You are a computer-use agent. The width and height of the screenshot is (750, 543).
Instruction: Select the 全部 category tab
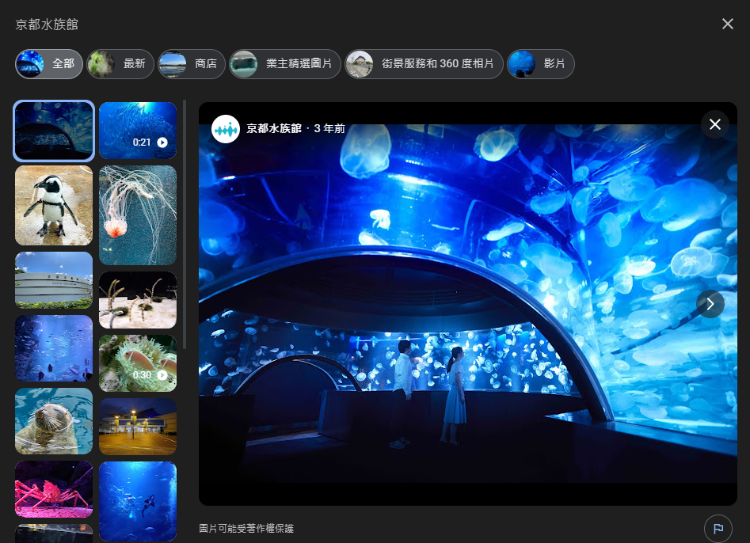click(x=48, y=64)
